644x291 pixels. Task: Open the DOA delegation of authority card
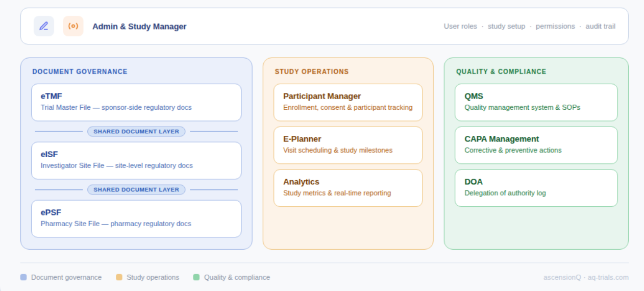point(536,188)
